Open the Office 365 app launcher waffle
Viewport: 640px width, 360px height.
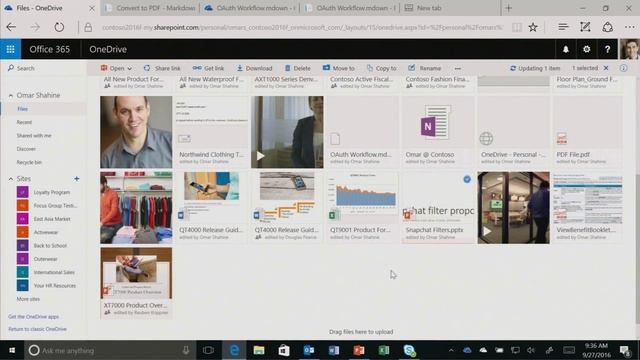10,49
